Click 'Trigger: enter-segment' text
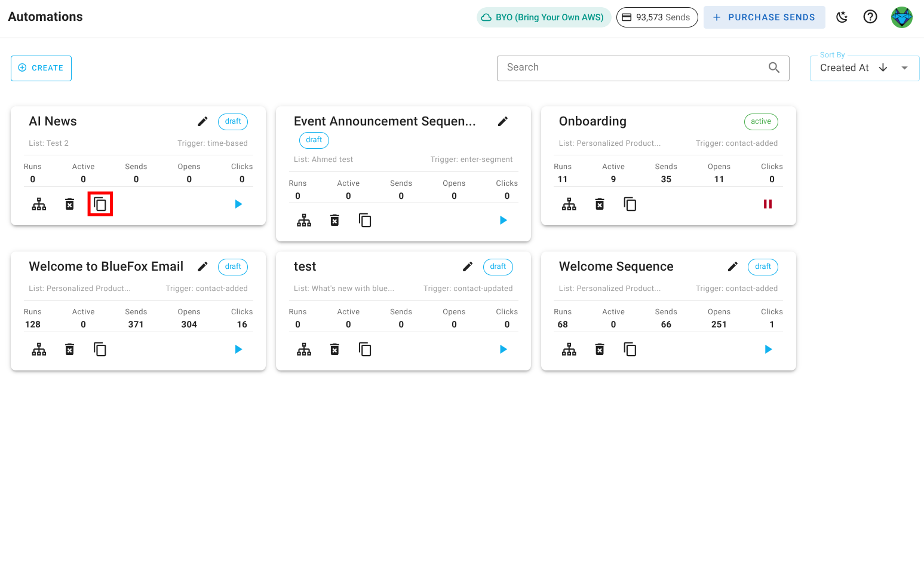Screen dimensions: 924x570 click(472, 160)
